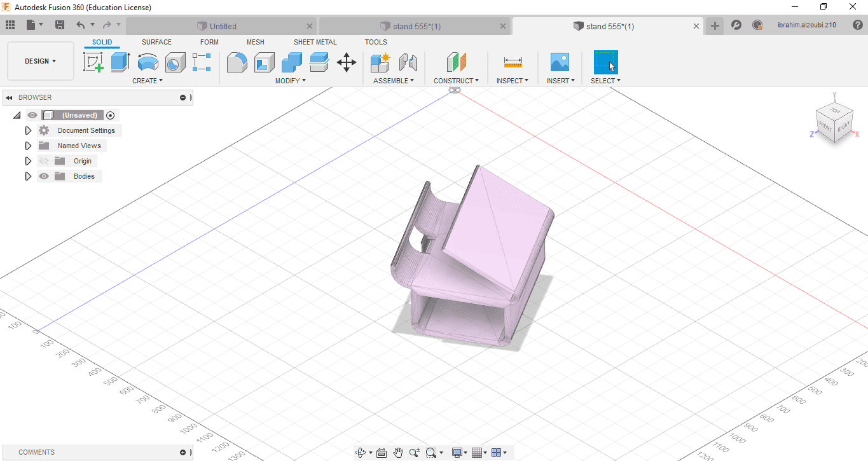The image size is (868, 461).
Task: Select the Pan hand tool
Action: point(398,453)
